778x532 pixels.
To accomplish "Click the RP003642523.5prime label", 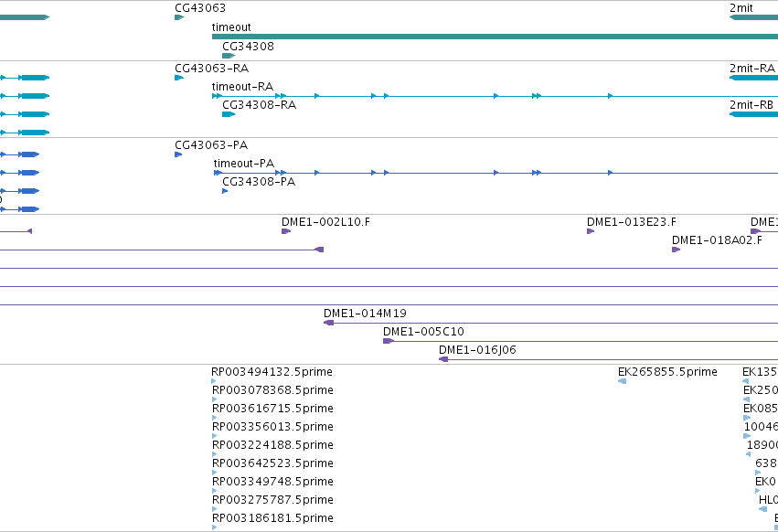I will (272, 463).
